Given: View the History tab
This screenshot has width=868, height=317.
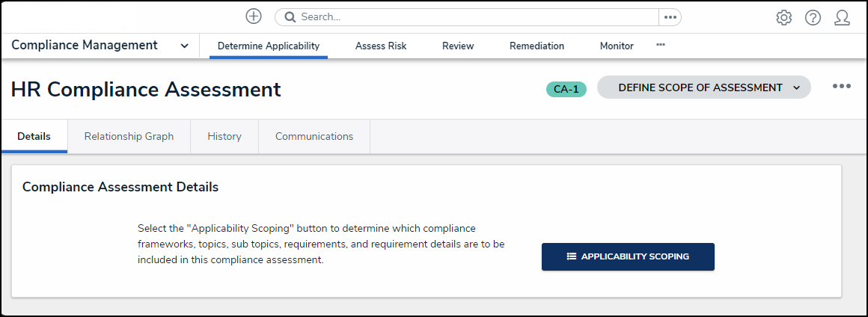Looking at the screenshot, I should tap(224, 136).
